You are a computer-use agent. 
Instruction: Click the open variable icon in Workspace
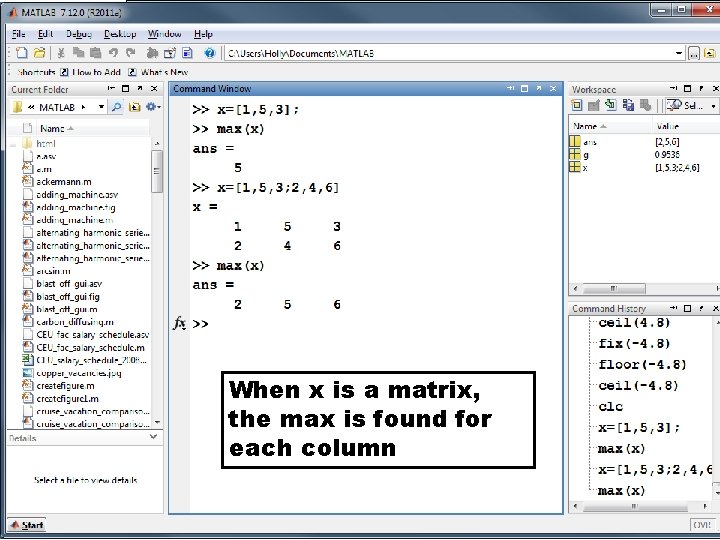pos(594,105)
